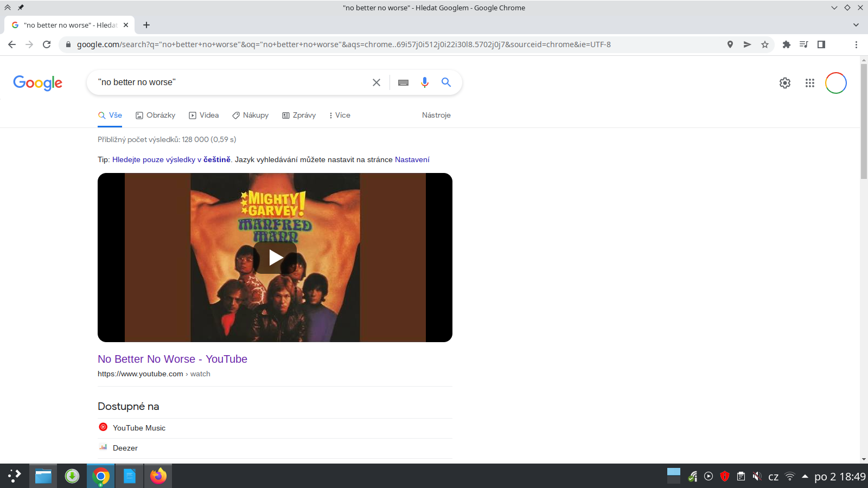
Task: Open Chrome extensions puzzle icon
Action: coord(786,44)
